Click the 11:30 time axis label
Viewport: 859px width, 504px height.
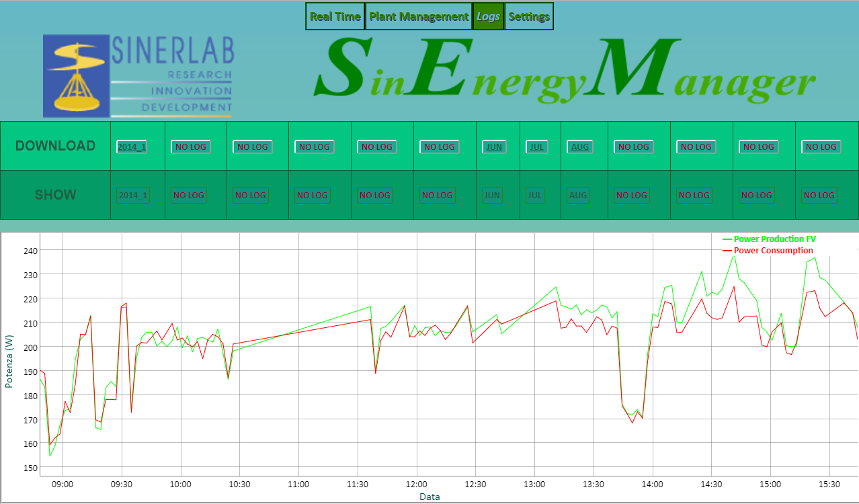pos(358,484)
